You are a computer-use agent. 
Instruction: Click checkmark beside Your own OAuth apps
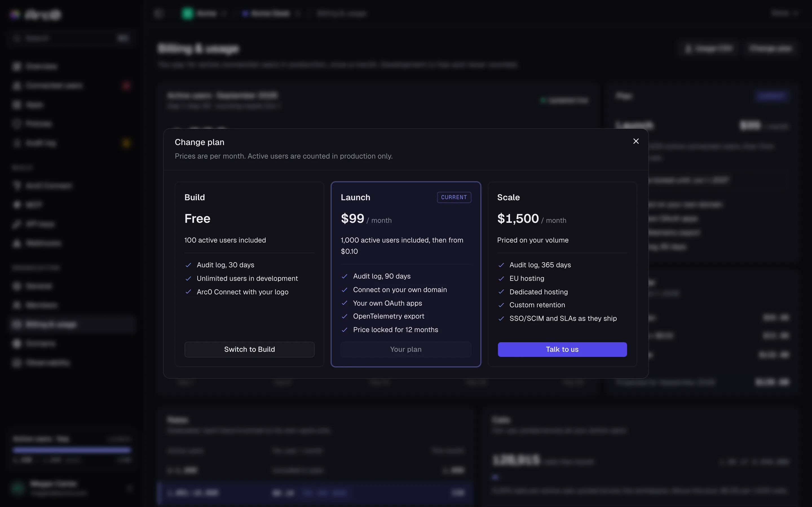[344, 303]
